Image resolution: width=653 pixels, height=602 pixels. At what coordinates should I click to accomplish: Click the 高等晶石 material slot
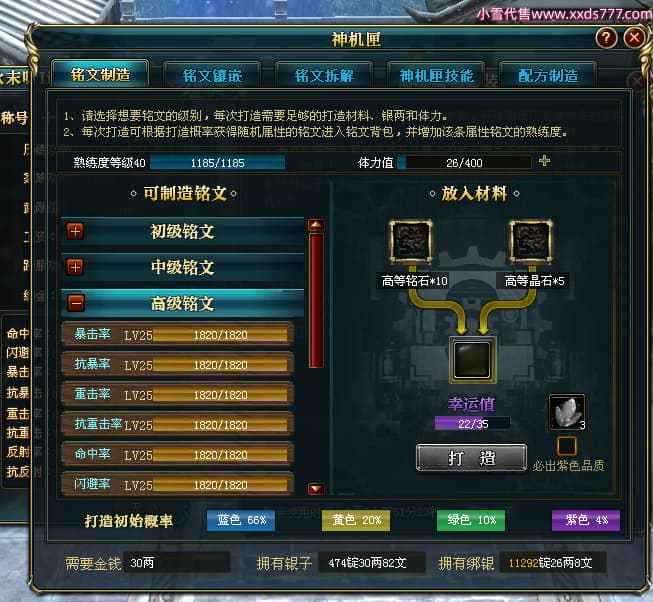pos(531,241)
